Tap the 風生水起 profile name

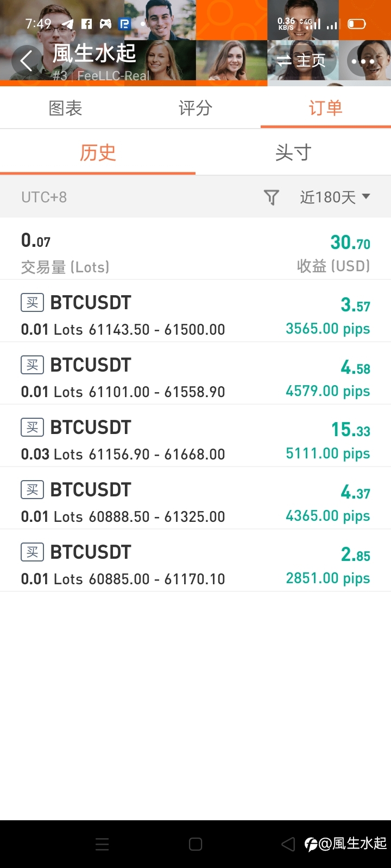coord(94,54)
